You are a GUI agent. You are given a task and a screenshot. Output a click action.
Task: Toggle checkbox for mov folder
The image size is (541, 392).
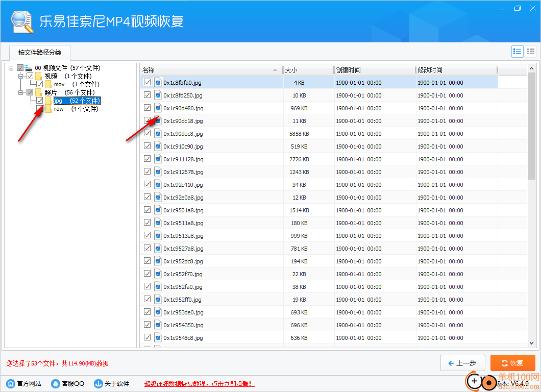point(40,84)
